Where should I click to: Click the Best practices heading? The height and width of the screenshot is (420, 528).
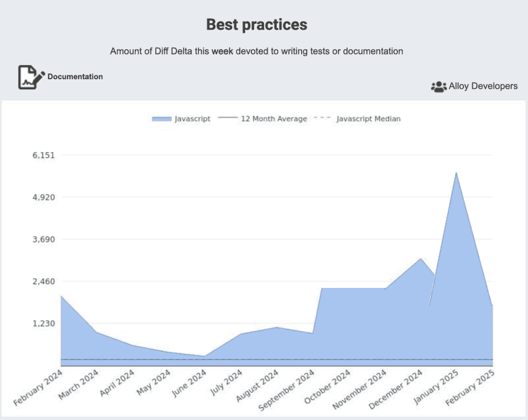257,24
